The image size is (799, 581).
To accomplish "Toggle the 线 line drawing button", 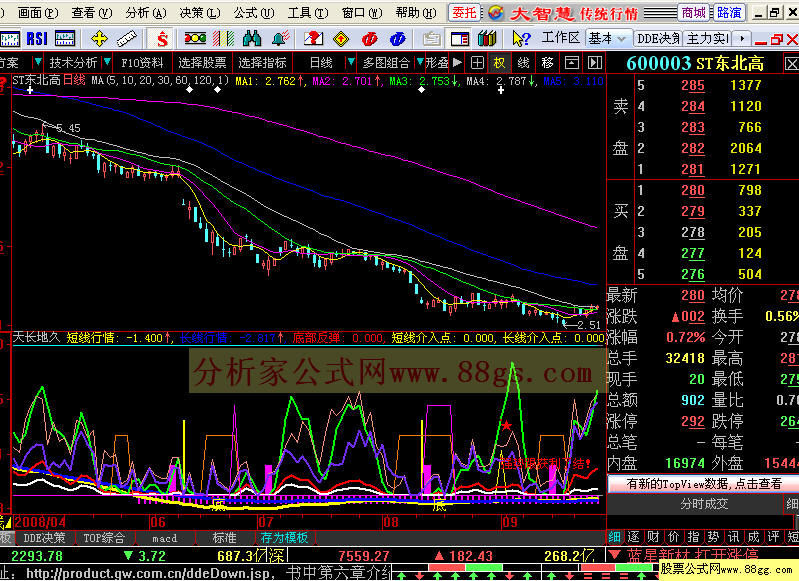I will point(523,63).
